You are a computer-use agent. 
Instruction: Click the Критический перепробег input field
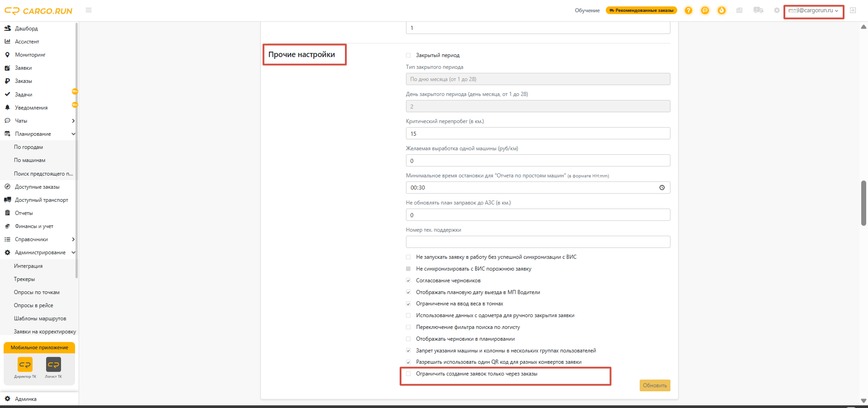[x=538, y=133]
